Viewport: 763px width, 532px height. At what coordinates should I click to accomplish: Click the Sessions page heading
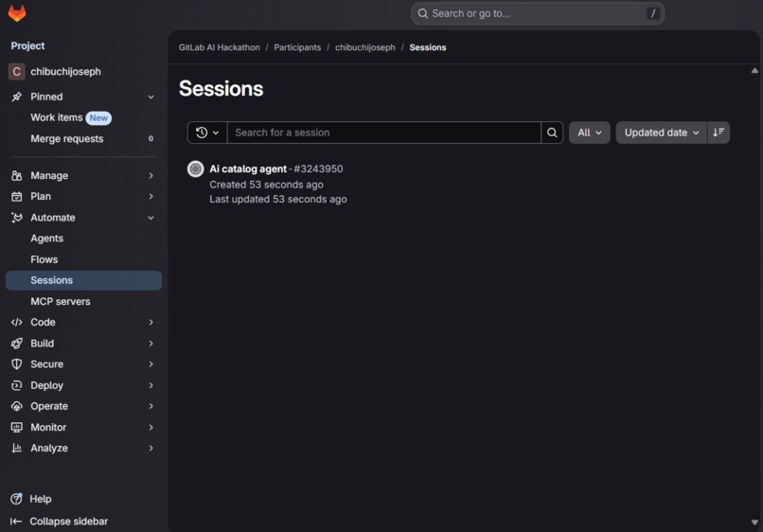221,89
